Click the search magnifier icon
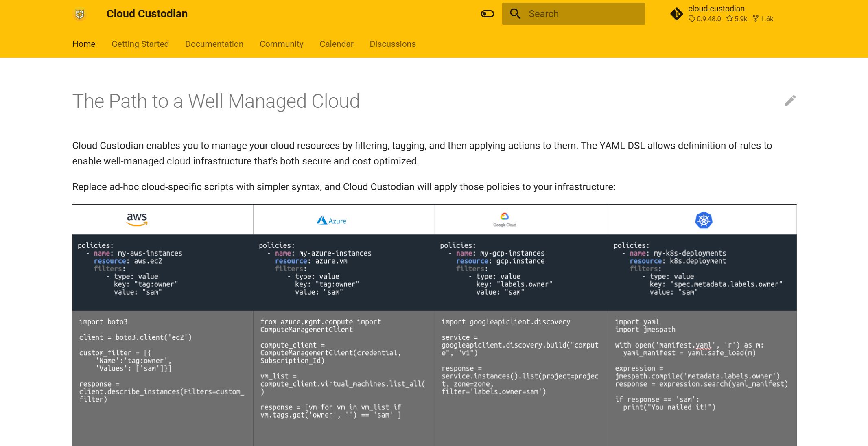This screenshot has height=446, width=868. click(x=515, y=13)
